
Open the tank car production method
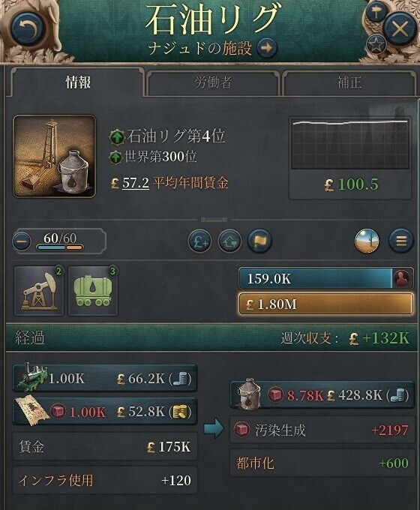93,291
